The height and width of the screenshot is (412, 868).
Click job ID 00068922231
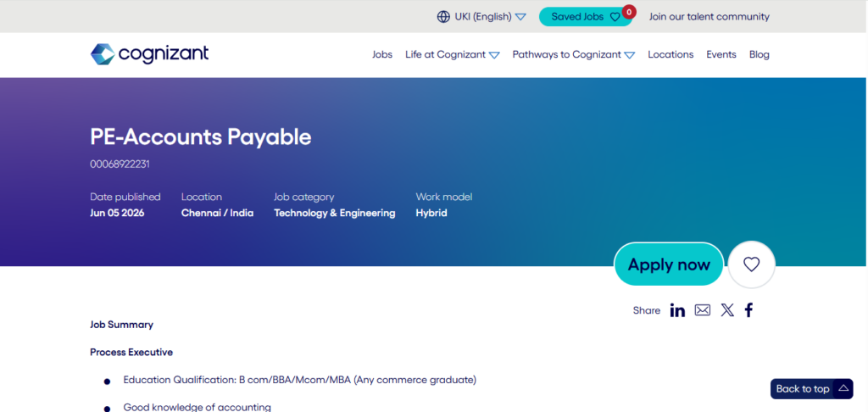120,164
